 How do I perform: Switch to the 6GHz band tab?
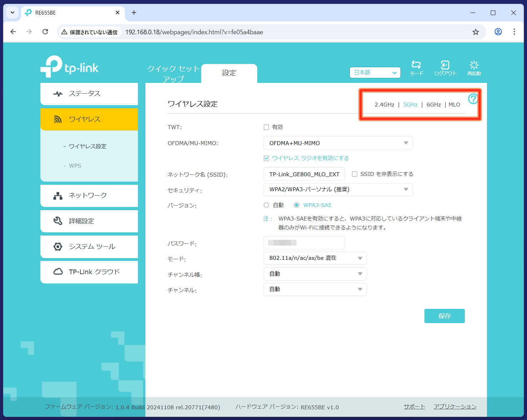[434, 105]
